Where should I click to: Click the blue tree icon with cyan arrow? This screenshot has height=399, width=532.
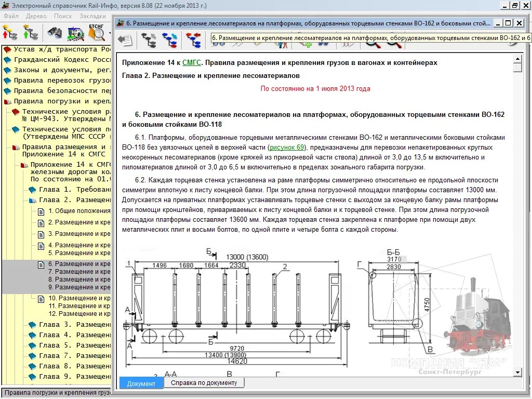170,40
